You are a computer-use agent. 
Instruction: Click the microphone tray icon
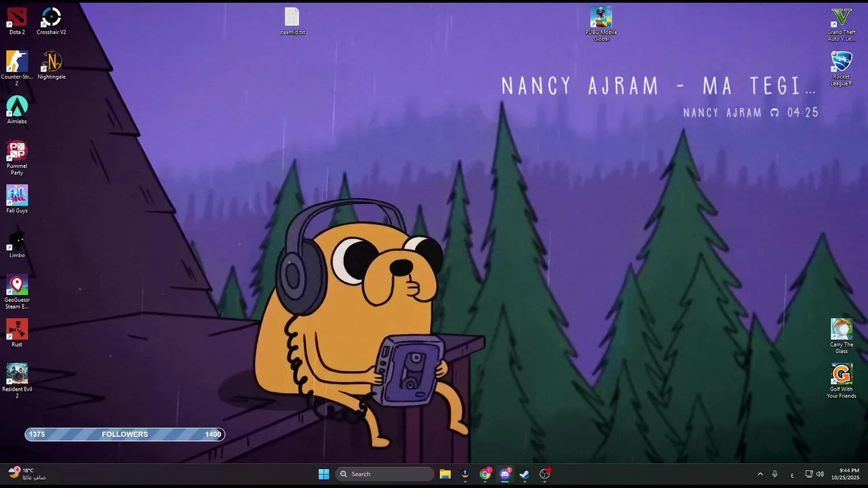(x=774, y=474)
